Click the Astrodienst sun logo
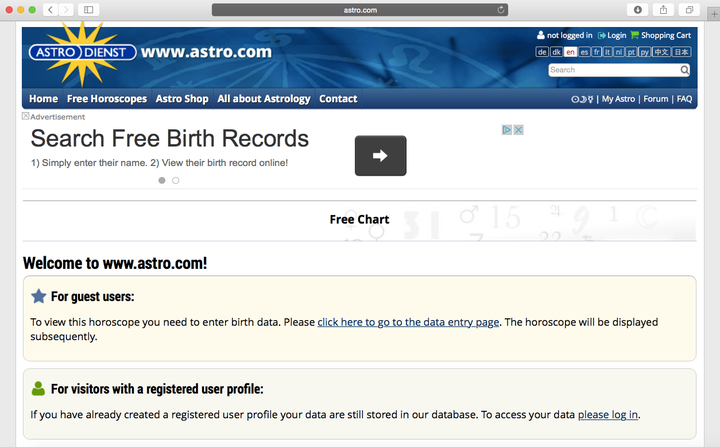 (x=82, y=53)
